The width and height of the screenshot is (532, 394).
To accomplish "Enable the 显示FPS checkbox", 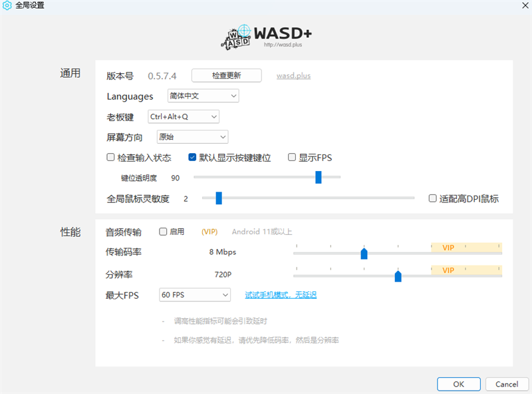I will click(292, 156).
